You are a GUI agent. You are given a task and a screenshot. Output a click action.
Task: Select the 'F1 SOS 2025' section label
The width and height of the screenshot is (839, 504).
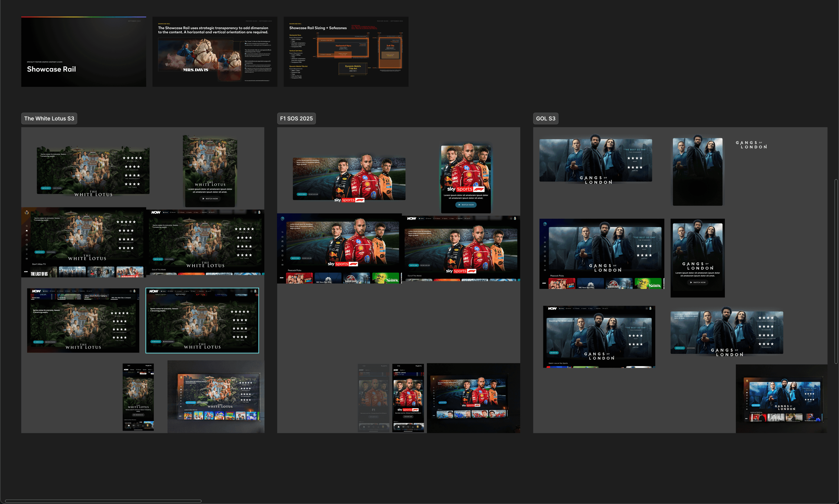(296, 119)
